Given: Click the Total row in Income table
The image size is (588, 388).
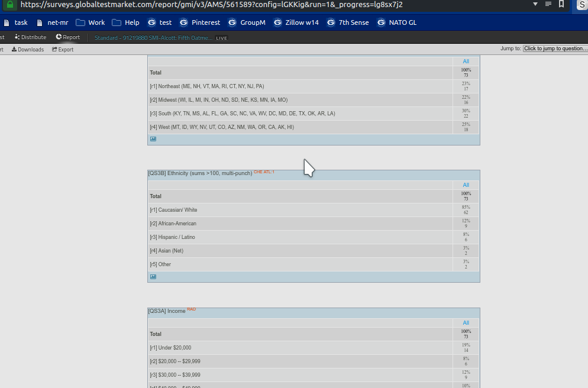Looking at the screenshot, I should click(314, 334).
